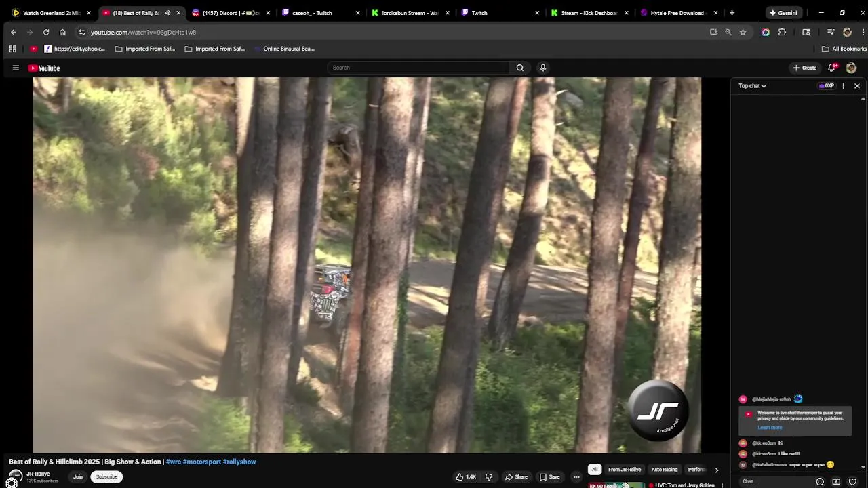Open the YouTube guide hamburger menu
The height and width of the screenshot is (488, 868).
tap(16, 68)
